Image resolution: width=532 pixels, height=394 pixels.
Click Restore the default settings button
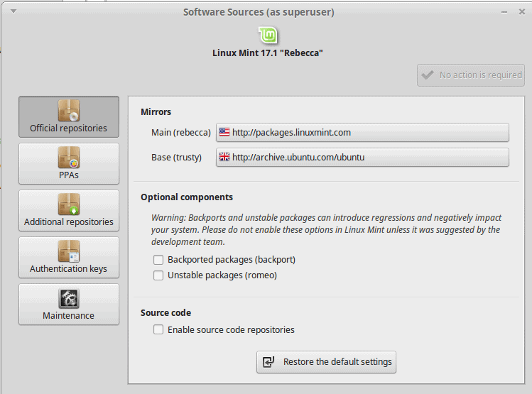[x=326, y=362]
